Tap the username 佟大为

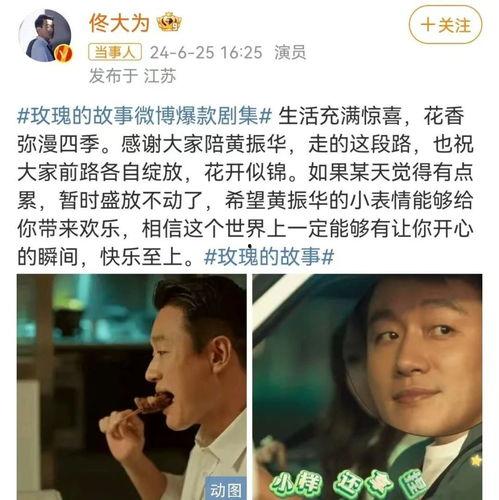tap(119, 23)
